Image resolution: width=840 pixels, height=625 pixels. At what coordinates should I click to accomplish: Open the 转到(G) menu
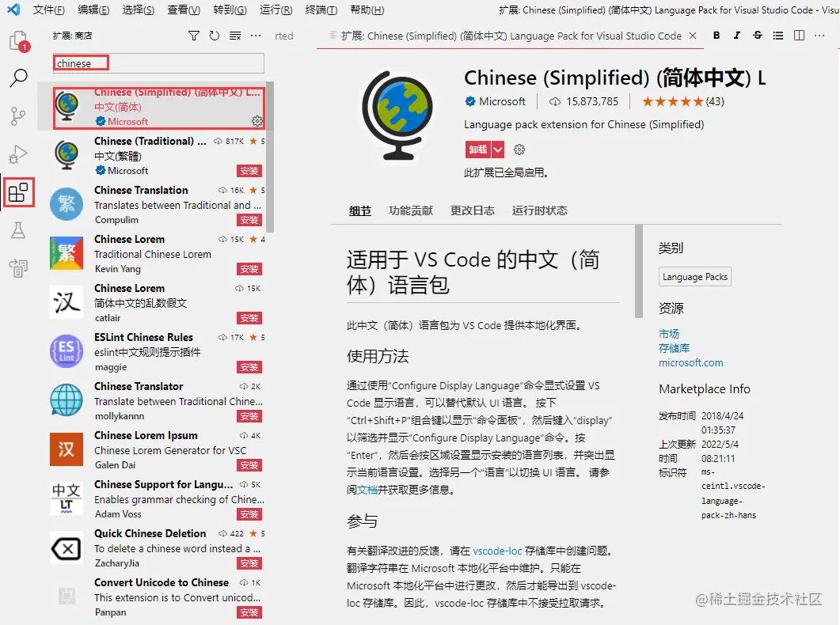[230, 9]
